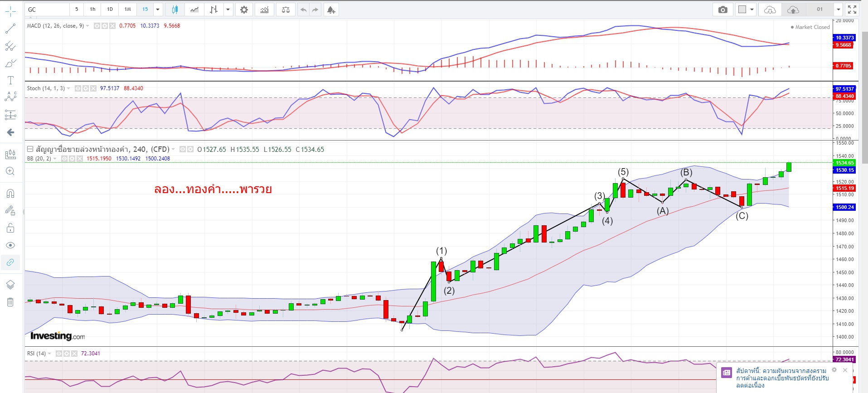Image resolution: width=868 pixels, height=393 pixels.
Task: Open MACD indicator settings gear
Action: [x=105, y=26]
